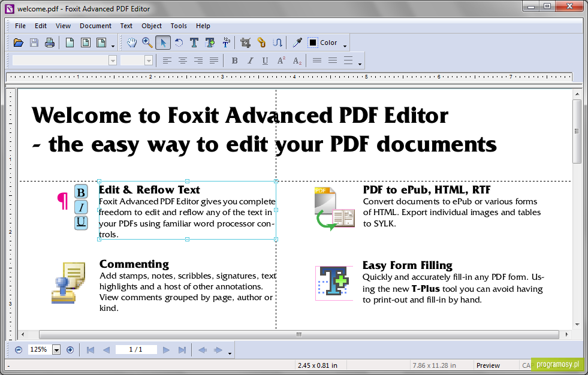Open the 125% zoom level dropdown

[56, 350]
